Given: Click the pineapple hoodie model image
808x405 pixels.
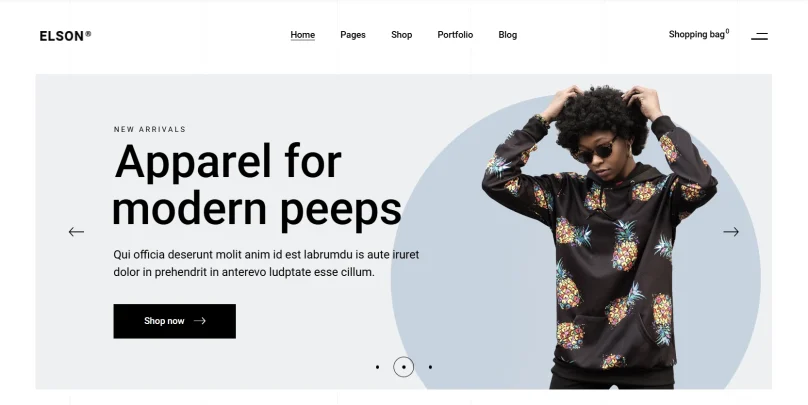Looking at the screenshot, I should point(599,236).
